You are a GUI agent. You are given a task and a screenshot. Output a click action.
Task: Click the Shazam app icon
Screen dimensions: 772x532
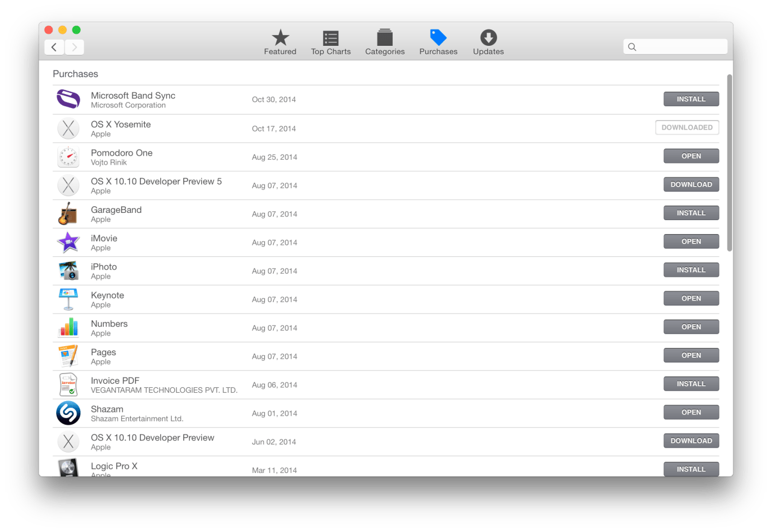tap(68, 413)
